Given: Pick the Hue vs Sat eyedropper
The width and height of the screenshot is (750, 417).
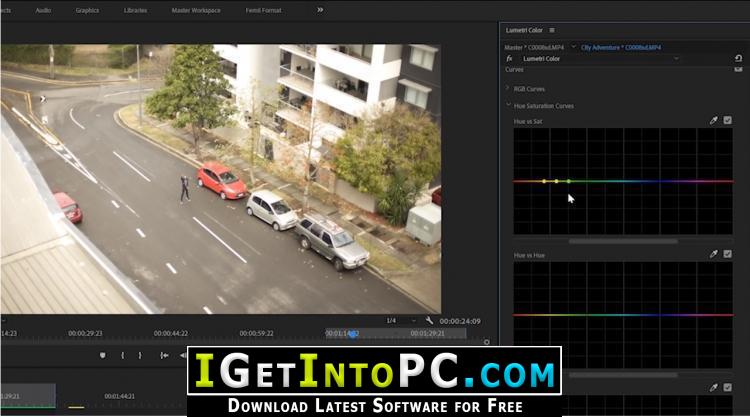Looking at the screenshot, I should [x=714, y=121].
